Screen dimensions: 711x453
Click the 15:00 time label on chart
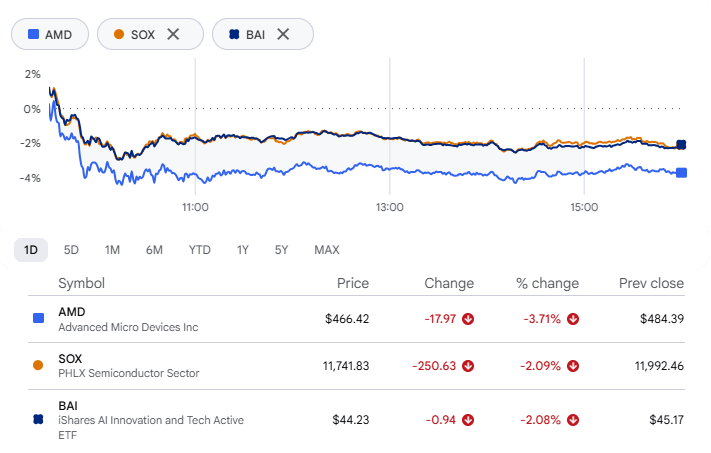(584, 208)
